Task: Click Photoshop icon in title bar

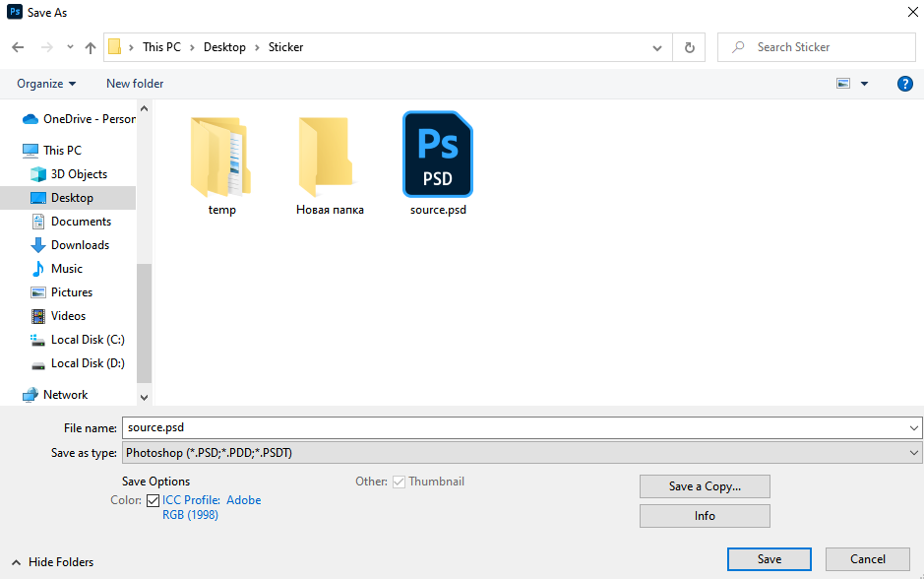Action: [x=15, y=12]
